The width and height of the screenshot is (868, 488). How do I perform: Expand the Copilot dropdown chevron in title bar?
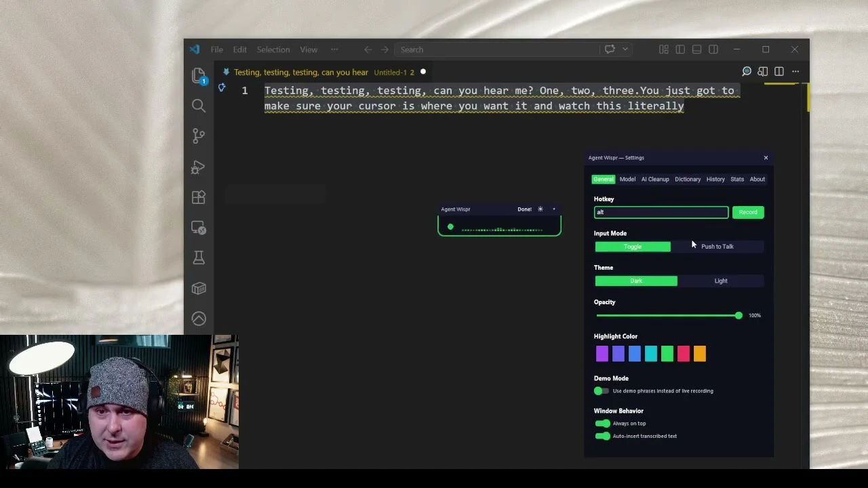tap(625, 49)
